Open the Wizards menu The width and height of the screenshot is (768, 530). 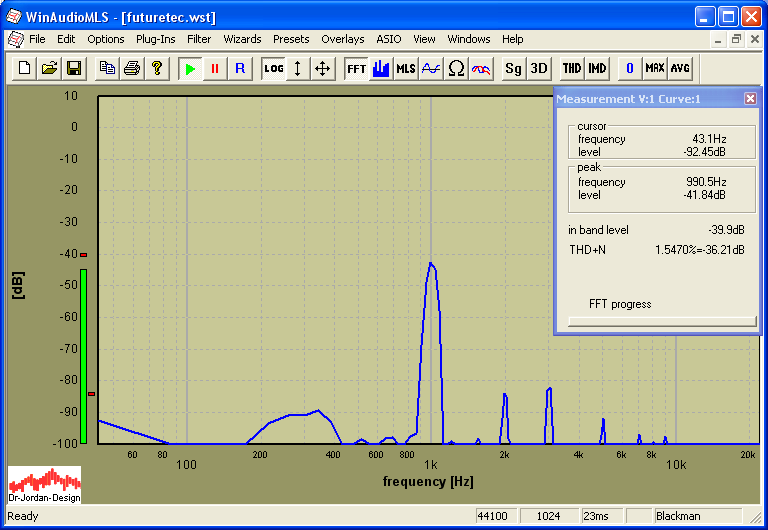[242, 39]
